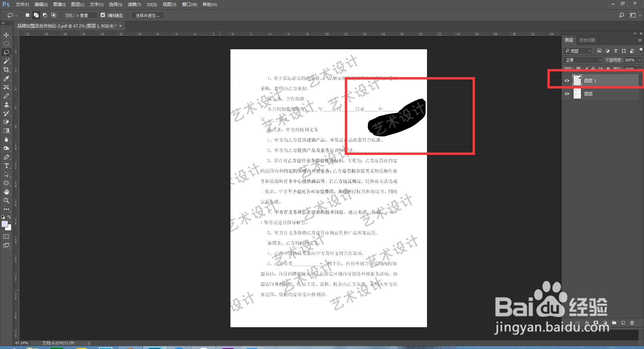The width and height of the screenshot is (644, 349).
Task: Select the Gradient tool
Action: tap(6, 131)
